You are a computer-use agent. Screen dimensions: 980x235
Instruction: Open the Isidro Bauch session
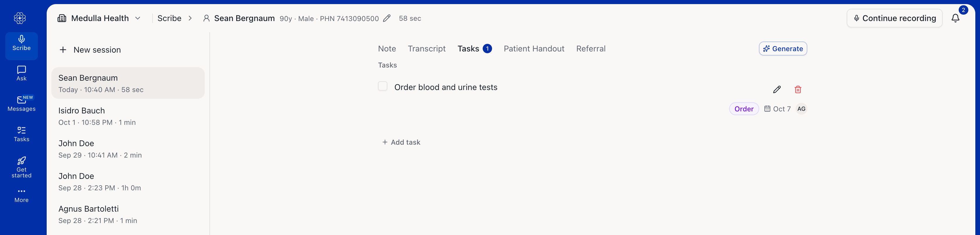pos(128,116)
